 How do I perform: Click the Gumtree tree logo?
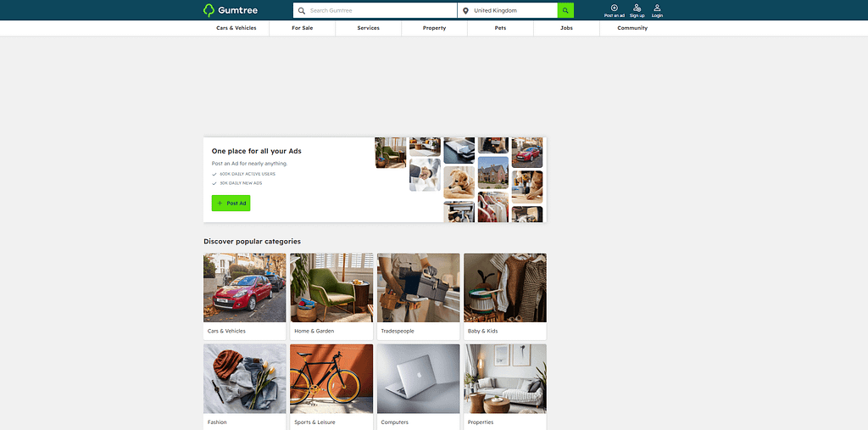(209, 10)
